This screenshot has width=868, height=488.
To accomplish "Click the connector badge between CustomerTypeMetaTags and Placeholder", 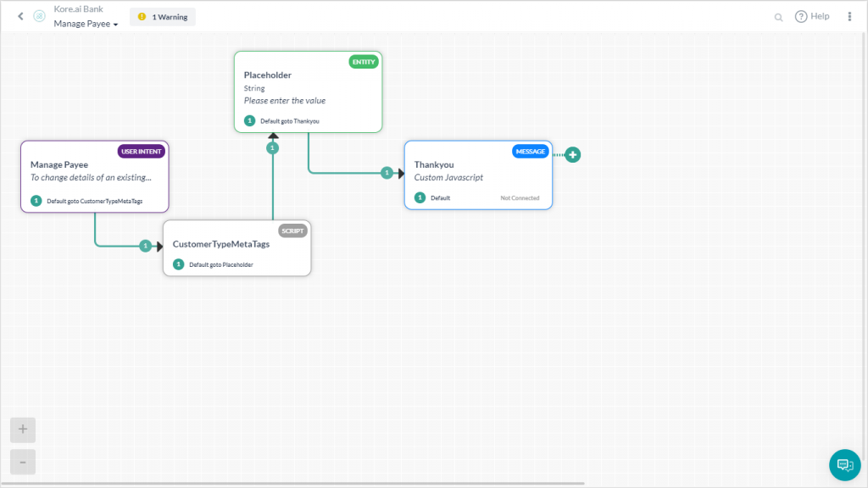I will coord(272,147).
